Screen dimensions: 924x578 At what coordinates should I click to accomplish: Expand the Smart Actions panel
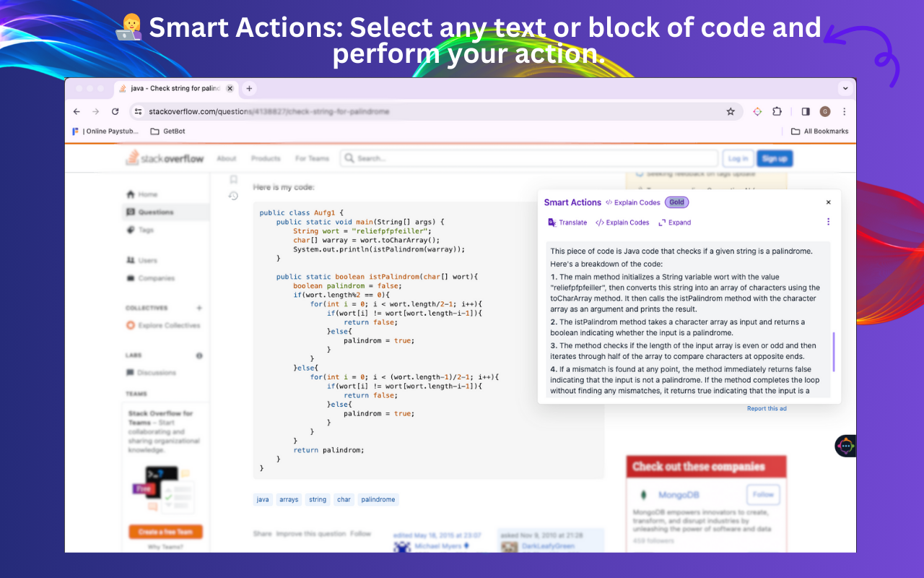pos(675,223)
